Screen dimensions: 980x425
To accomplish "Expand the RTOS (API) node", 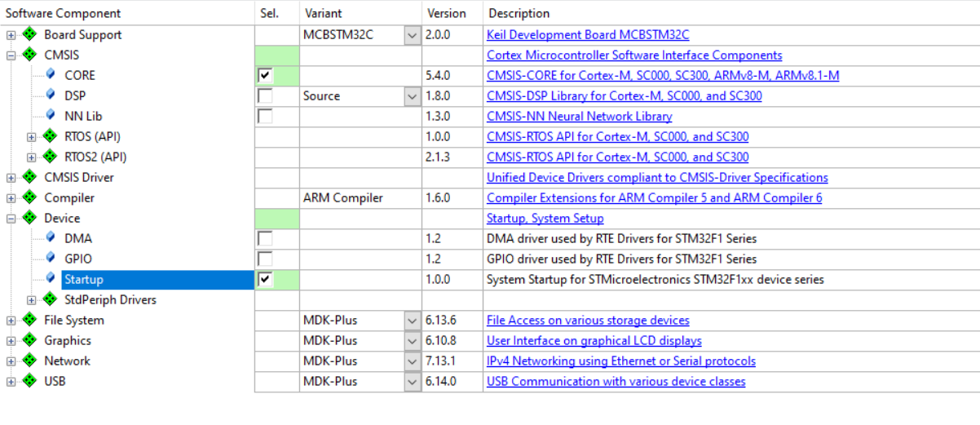I will (32, 137).
